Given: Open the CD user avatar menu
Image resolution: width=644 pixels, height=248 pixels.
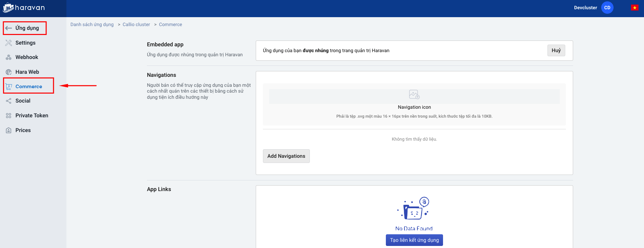Looking at the screenshot, I should 607,8.
